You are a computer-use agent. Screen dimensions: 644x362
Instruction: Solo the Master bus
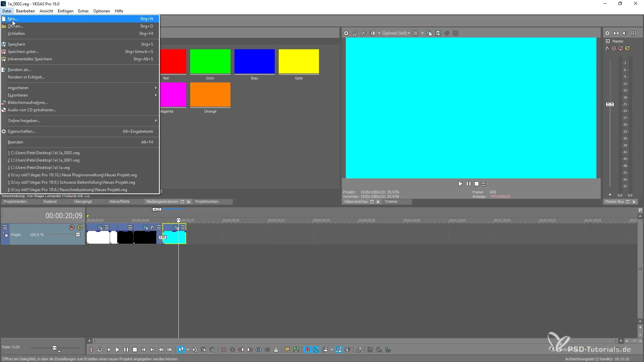click(628, 48)
